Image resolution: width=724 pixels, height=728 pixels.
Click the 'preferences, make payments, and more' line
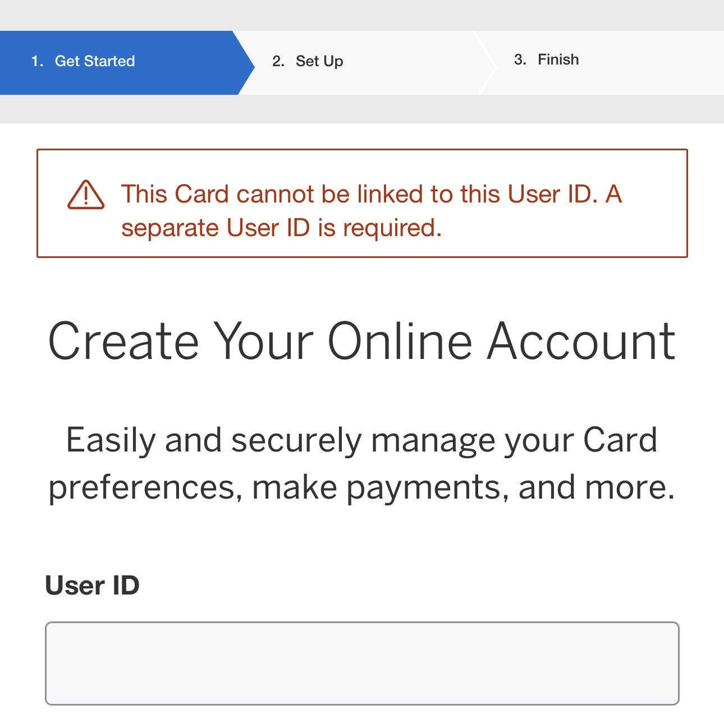[362, 487]
